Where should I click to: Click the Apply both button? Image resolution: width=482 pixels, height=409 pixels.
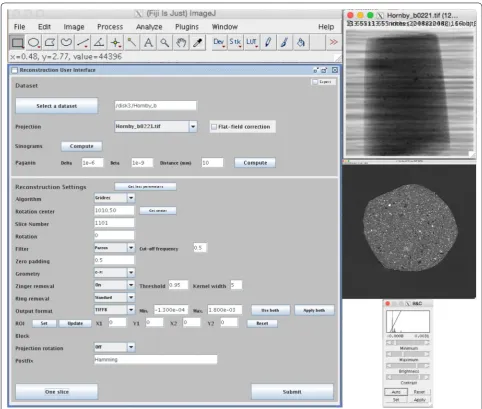(x=314, y=310)
